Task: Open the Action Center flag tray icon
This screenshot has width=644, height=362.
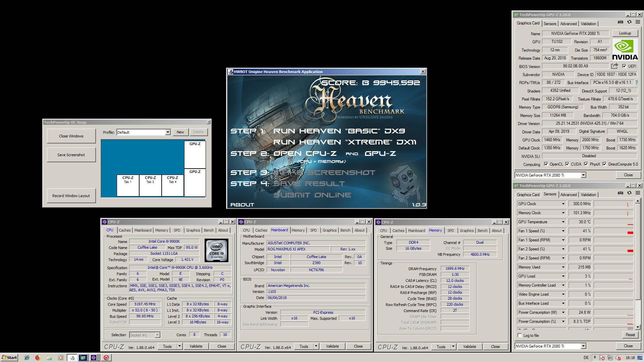Action: click(602, 358)
